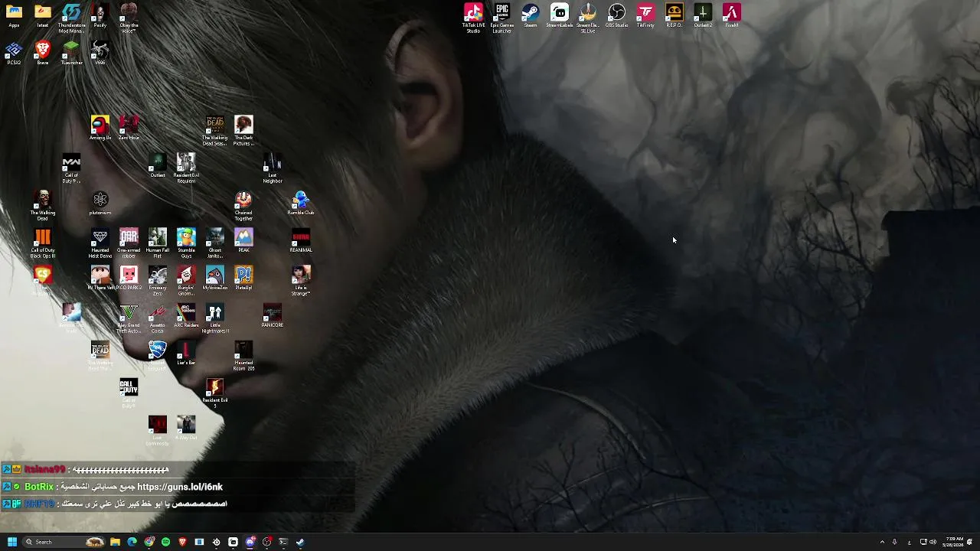Select the Chained Together icon
Image resolution: width=980 pixels, height=551 pixels.
[243, 205]
